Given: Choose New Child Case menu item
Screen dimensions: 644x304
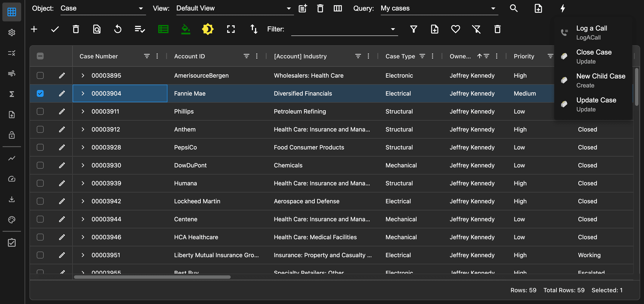Looking at the screenshot, I should pos(601,80).
